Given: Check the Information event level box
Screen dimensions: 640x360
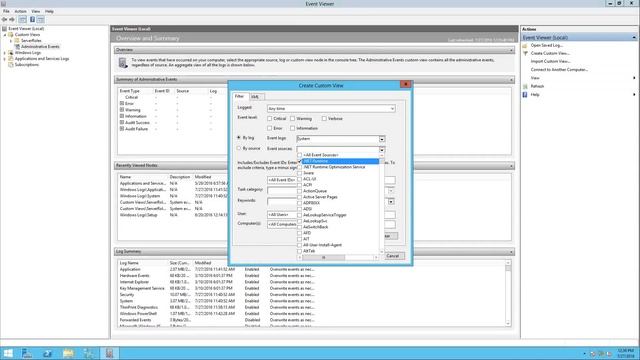Looking at the screenshot, I should (292, 128).
